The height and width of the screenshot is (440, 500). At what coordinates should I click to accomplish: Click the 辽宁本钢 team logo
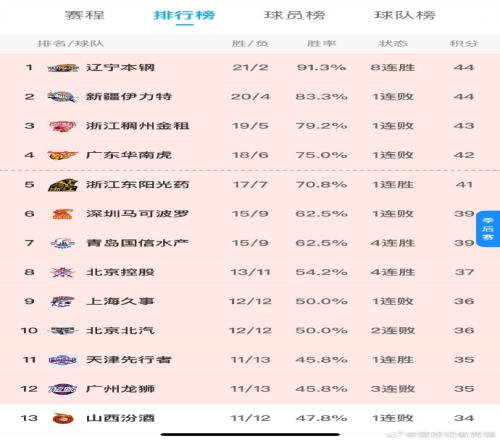63,68
